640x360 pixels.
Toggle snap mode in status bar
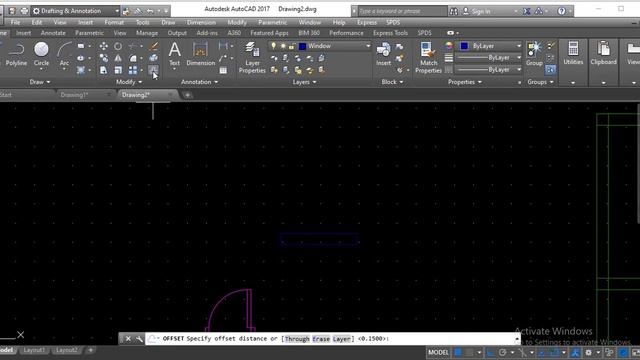pyautogui.click(x=469, y=352)
